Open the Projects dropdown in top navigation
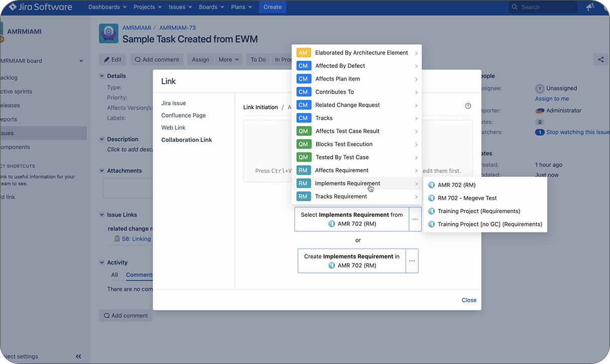 (147, 7)
